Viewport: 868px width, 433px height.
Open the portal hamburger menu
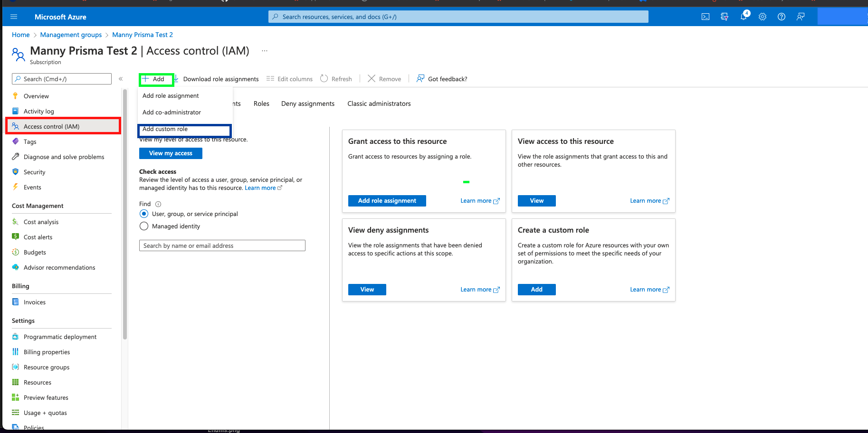[x=14, y=17]
